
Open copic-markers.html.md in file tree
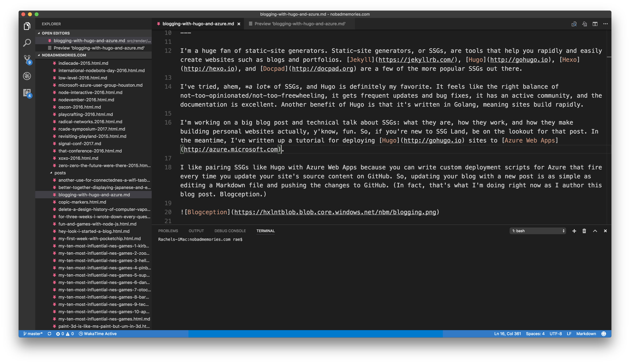point(82,202)
